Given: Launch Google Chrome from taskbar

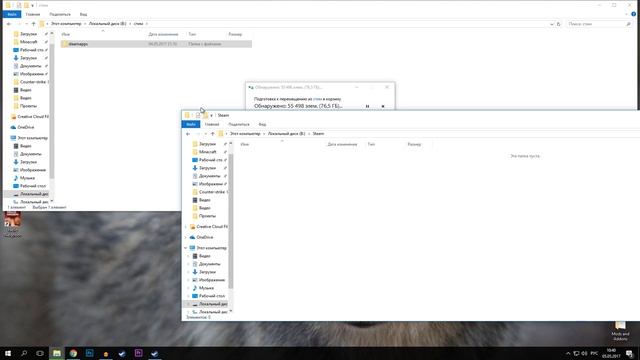Looking at the screenshot, I should (x=73, y=353).
